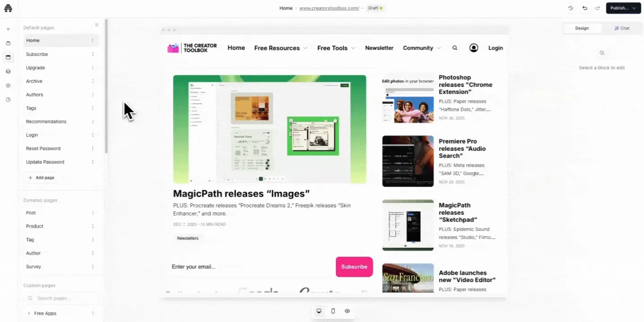Expand Free Resources nav dropdown
The height and width of the screenshot is (322, 644).
[x=280, y=48]
